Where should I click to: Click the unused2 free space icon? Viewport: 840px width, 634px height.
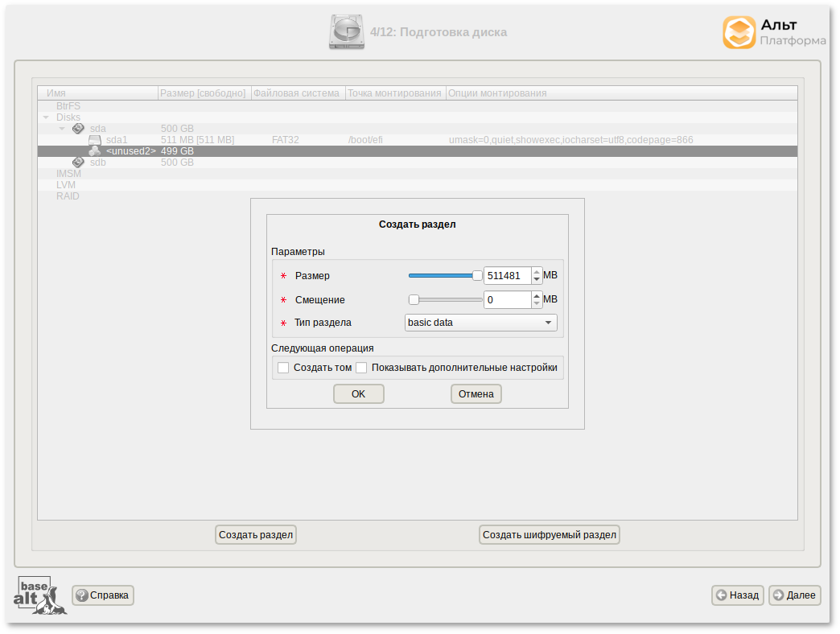[x=95, y=151]
